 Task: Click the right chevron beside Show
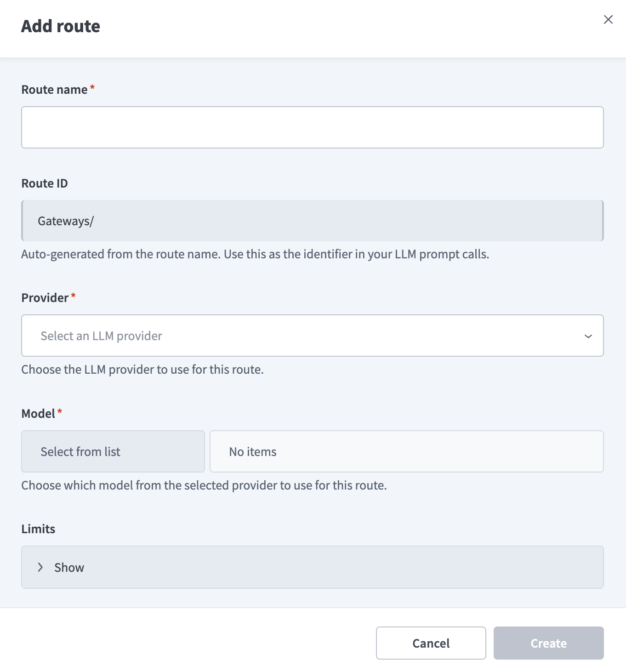coord(40,567)
